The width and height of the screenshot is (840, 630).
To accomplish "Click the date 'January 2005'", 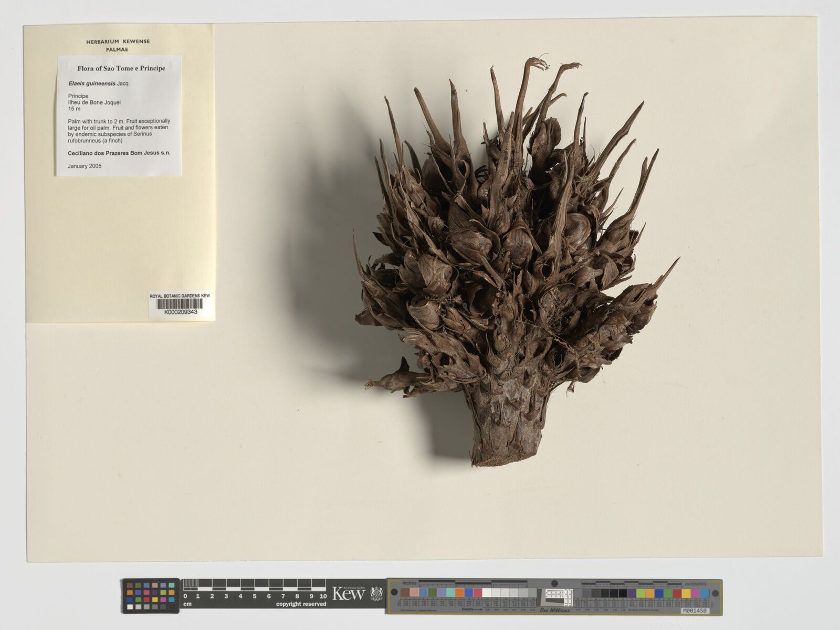I will [x=85, y=166].
